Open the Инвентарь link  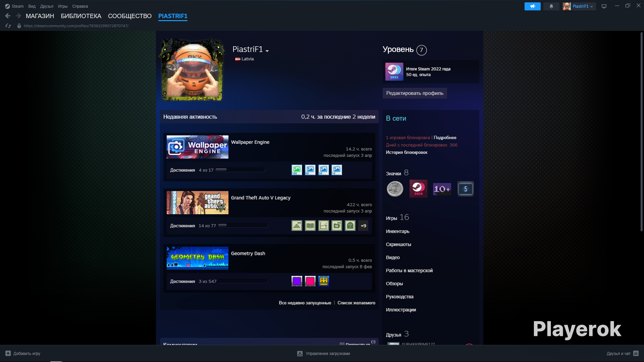(x=398, y=231)
